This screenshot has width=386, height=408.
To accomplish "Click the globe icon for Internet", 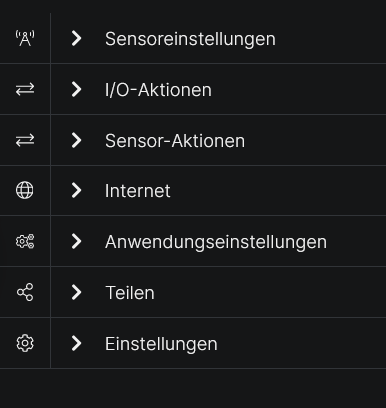I will point(25,190).
